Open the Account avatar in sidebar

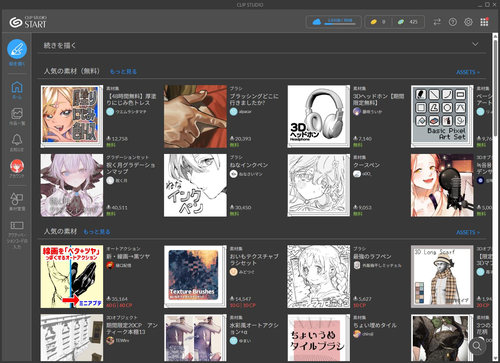[x=17, y=166]
